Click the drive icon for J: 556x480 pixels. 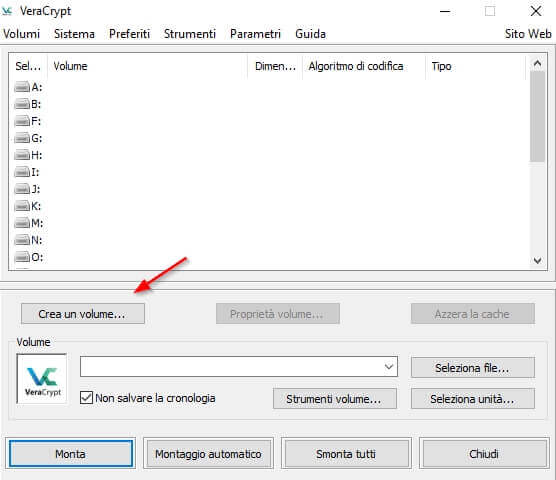click(x=22, y=189)
